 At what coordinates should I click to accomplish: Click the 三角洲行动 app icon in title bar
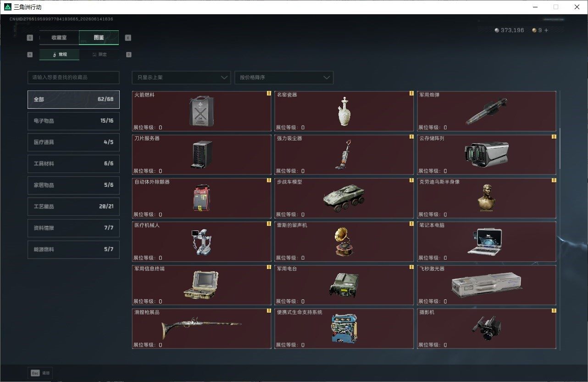[x=8, y=7]
